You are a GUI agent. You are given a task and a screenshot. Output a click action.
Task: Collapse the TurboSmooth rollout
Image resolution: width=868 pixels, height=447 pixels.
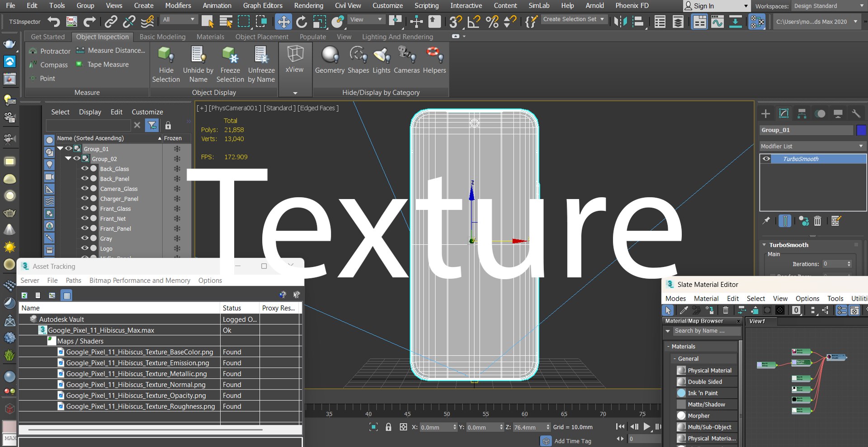764,245
